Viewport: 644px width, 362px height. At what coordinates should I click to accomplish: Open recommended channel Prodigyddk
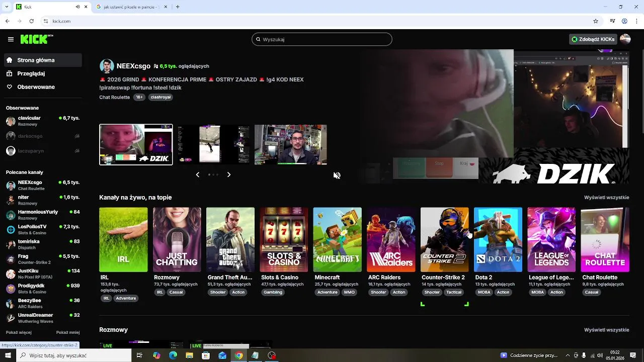click(x=43, y=289)
